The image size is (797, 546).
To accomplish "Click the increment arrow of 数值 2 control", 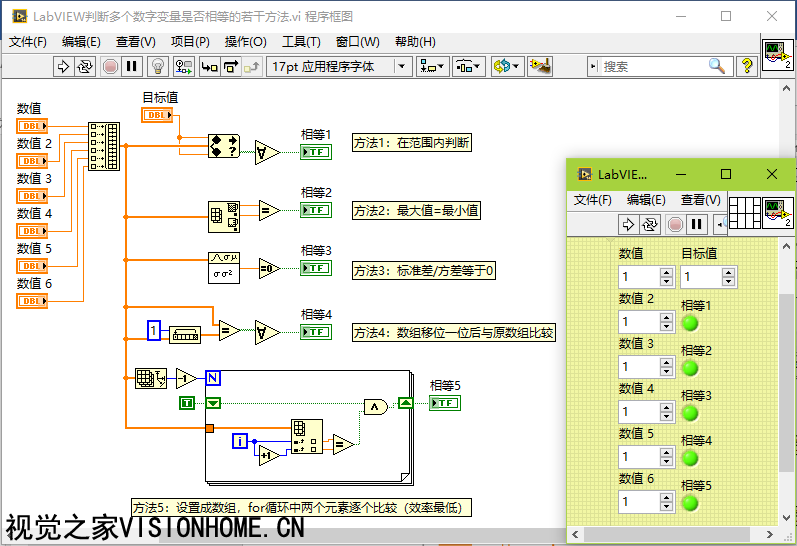I will 667,317.
